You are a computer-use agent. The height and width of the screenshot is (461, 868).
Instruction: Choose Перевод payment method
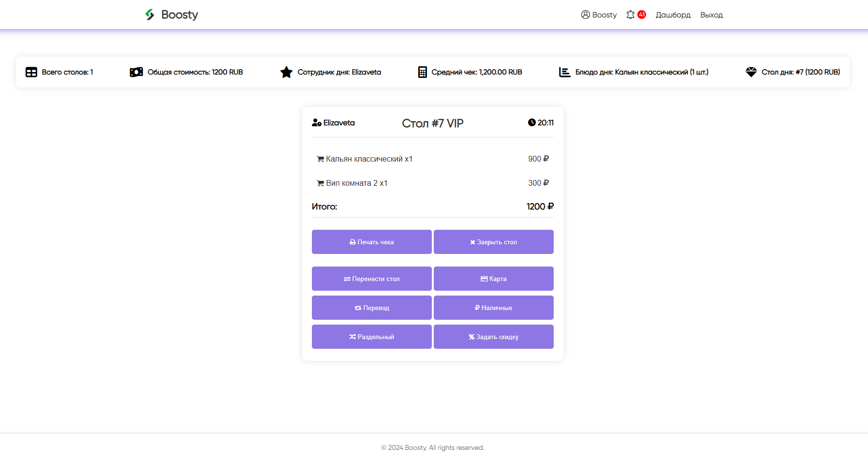372,308
